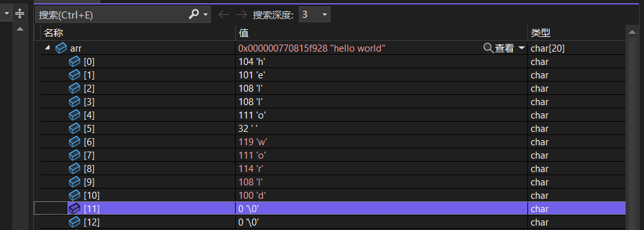
Task: Click the 查看 visualizer magnifier button
Action: click(x=499, y=48)
